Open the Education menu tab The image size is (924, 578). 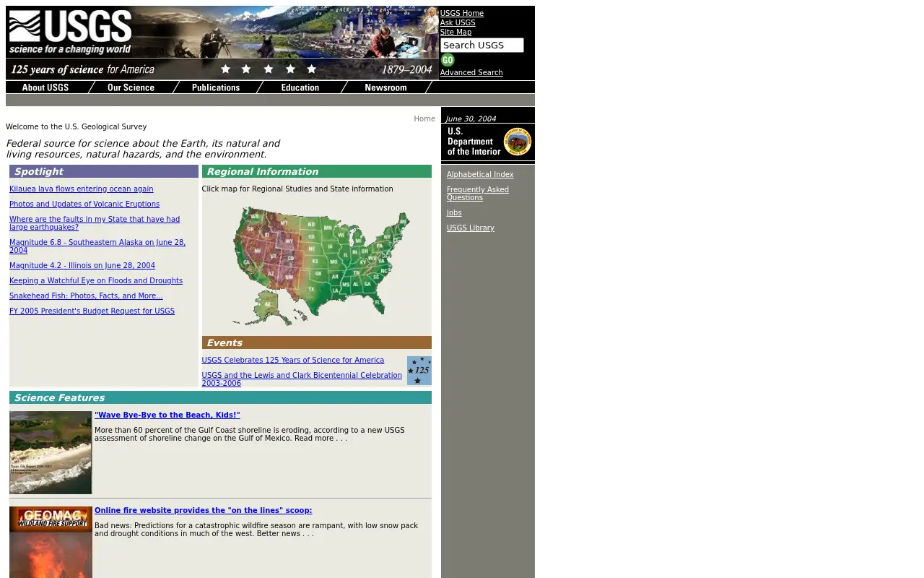coord(300,87)
